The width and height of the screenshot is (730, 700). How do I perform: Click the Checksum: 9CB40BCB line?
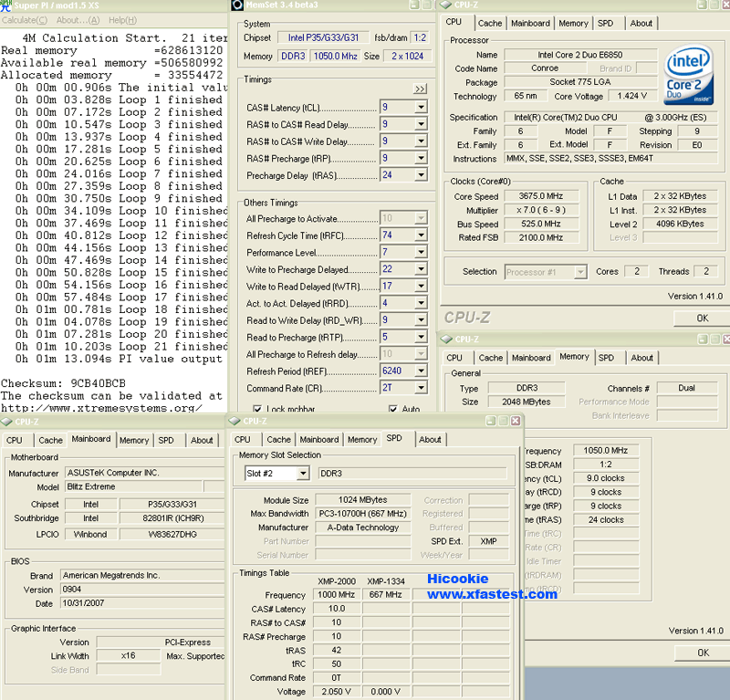click(x=63, y=383)
